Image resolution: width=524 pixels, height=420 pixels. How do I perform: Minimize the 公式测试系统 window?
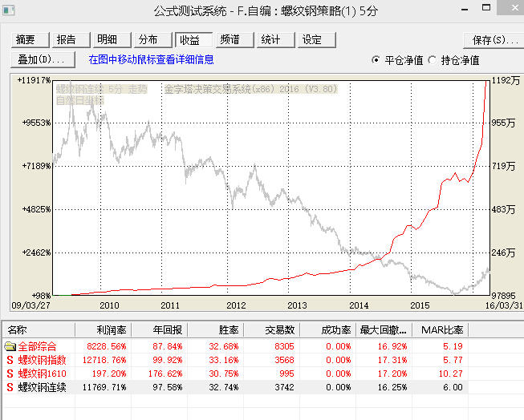[x=464, y=10]
